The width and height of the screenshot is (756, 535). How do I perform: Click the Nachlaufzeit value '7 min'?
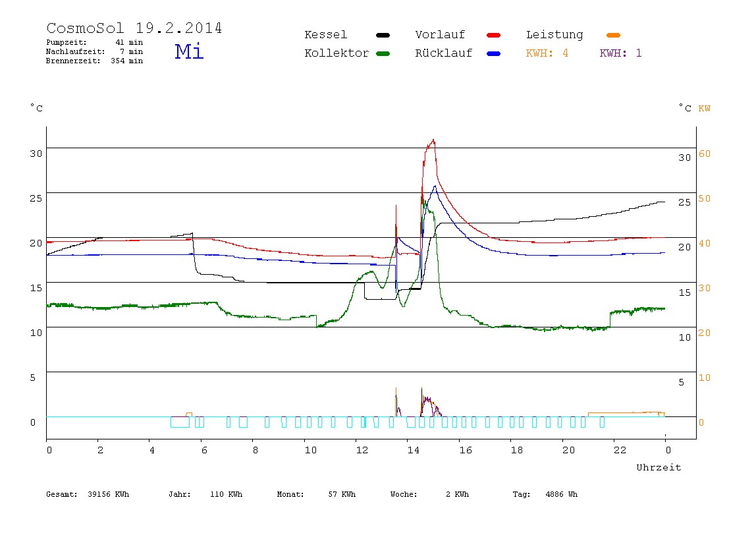click(132, 51)
